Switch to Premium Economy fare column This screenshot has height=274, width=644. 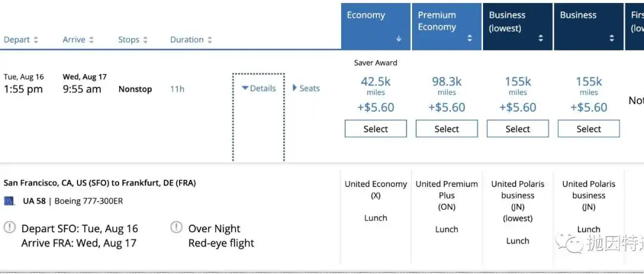tap(438, 21)
